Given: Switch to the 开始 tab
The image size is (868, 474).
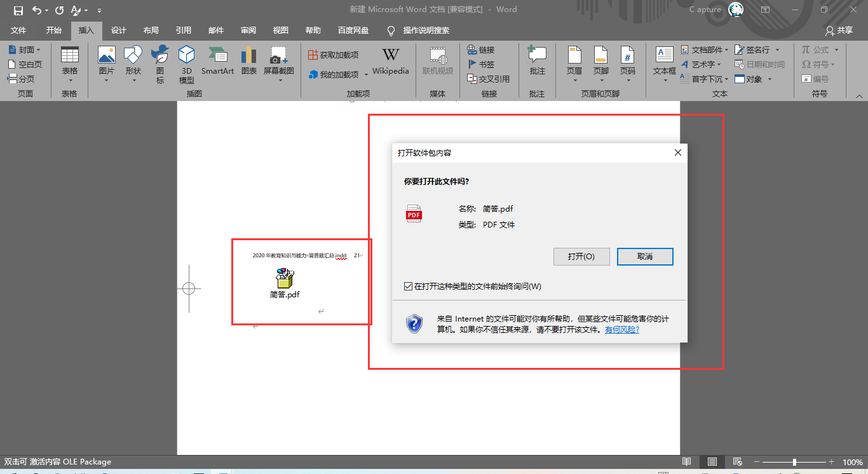Looking at the screenshot, I should 54,30.
